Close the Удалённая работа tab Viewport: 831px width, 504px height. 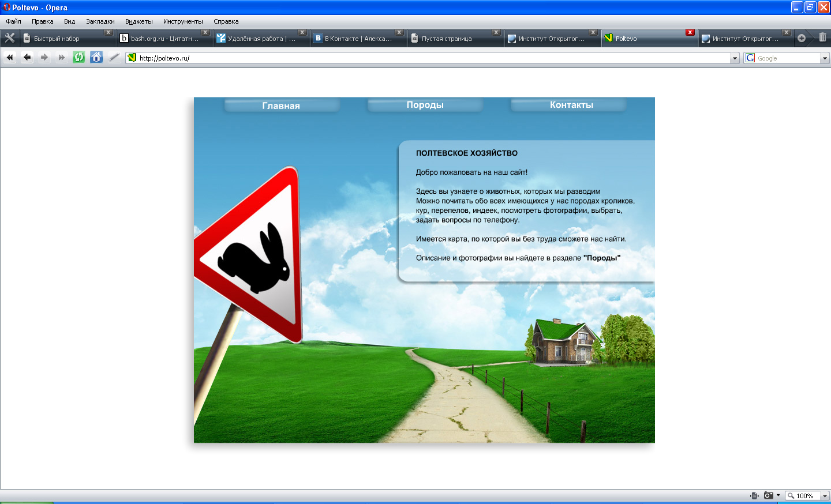(302, 32)
